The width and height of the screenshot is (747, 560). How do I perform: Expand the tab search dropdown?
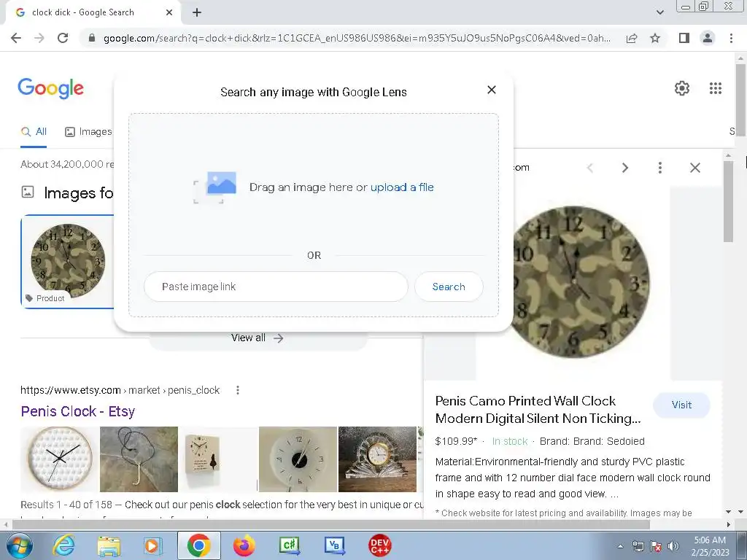(x=659, y=12)
